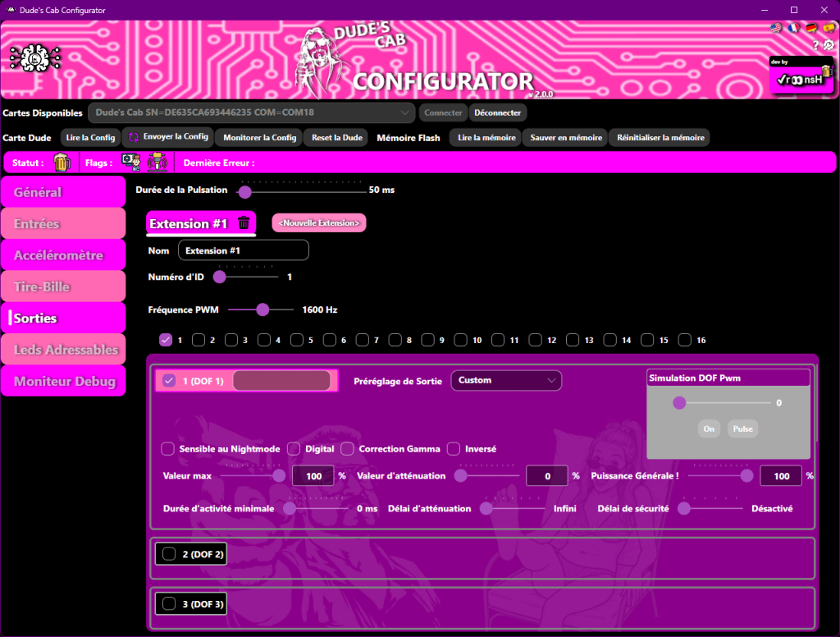Screen dimensions: 840x637
Task: Toggle the Correction Gamma checkbox
Action: point(347,449)
